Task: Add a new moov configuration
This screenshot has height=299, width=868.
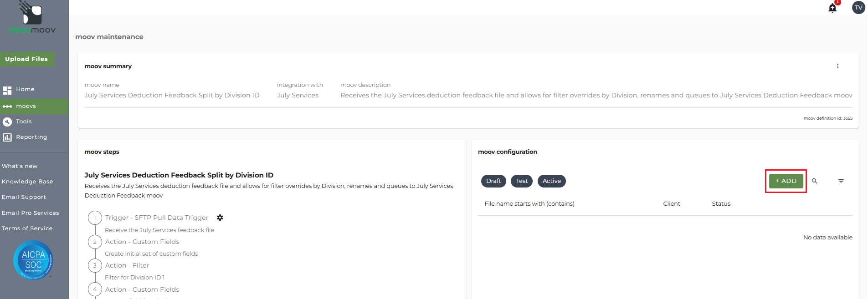Action: click(x=786, y=181)
